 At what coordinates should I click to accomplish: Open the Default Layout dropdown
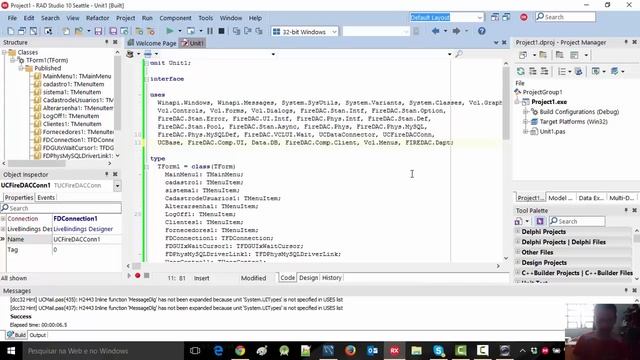pos(480,17)
